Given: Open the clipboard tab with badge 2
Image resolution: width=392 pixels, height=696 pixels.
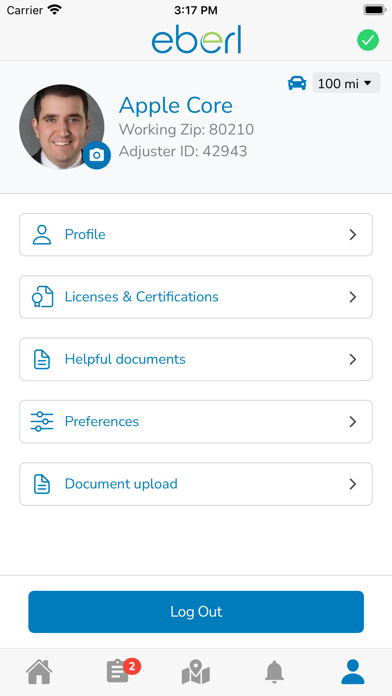Looking at the screenshot, I should pyautogui.click(x=122, y=671).
